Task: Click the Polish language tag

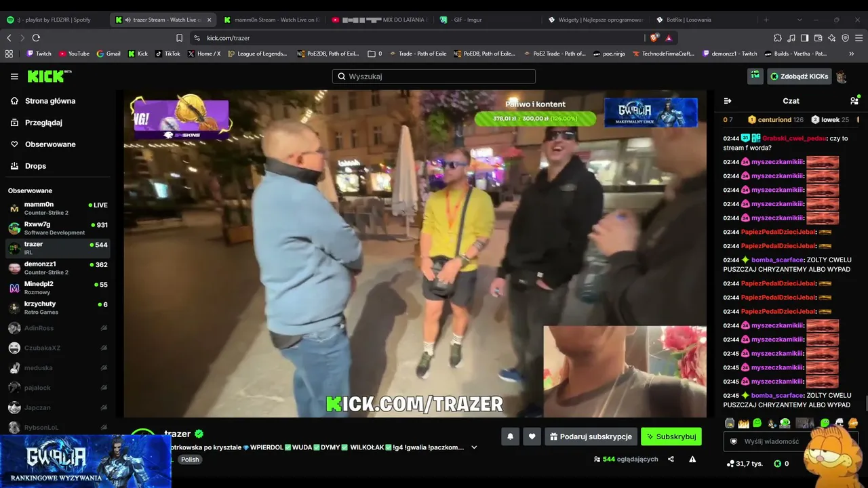Action: tap(190, 460)
